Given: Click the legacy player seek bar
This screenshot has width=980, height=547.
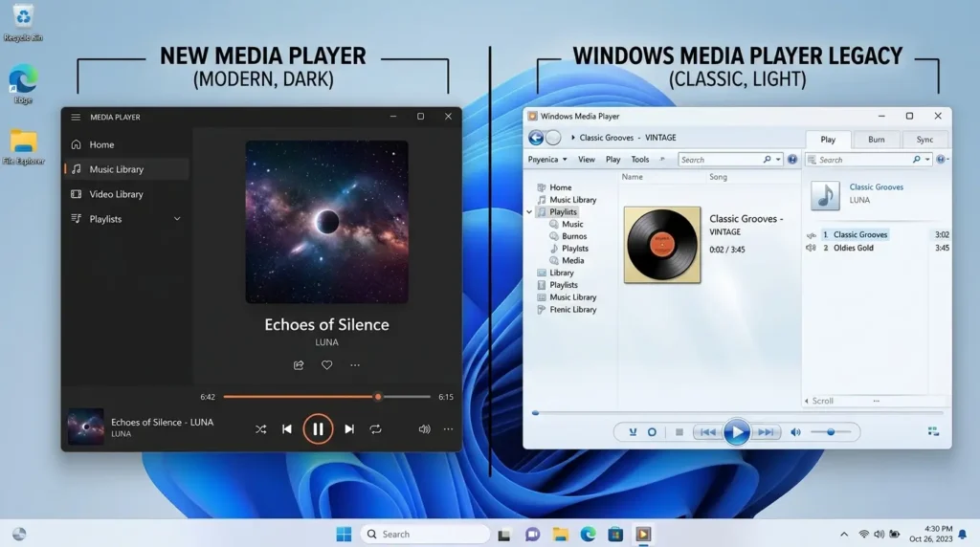Looking at the screenshot, I should pyautogui.click(x=738, y=413).
